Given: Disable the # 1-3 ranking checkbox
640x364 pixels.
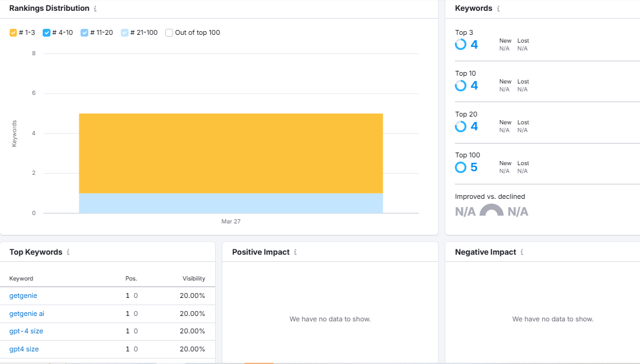Looking at the screenshot, I should click(x=13, y=32).
